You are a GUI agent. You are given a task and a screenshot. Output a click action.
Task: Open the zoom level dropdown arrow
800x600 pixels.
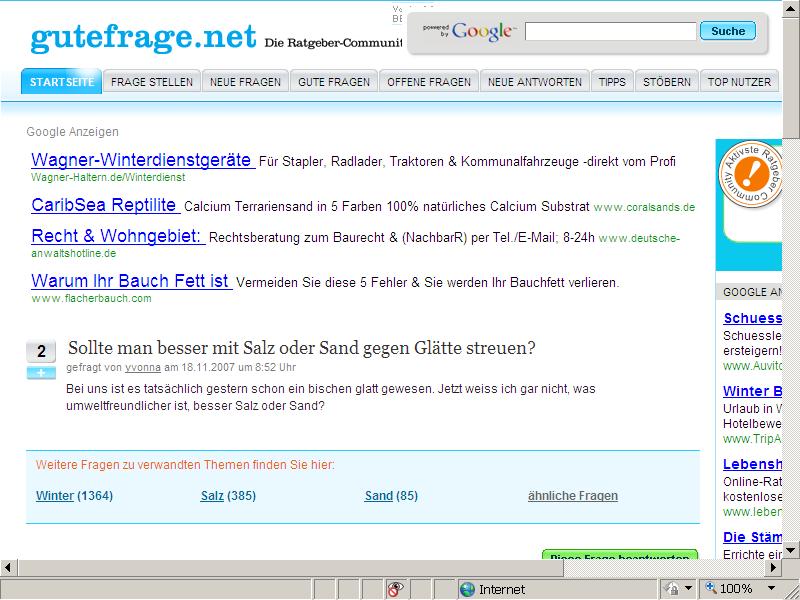(x=771, y=589)
